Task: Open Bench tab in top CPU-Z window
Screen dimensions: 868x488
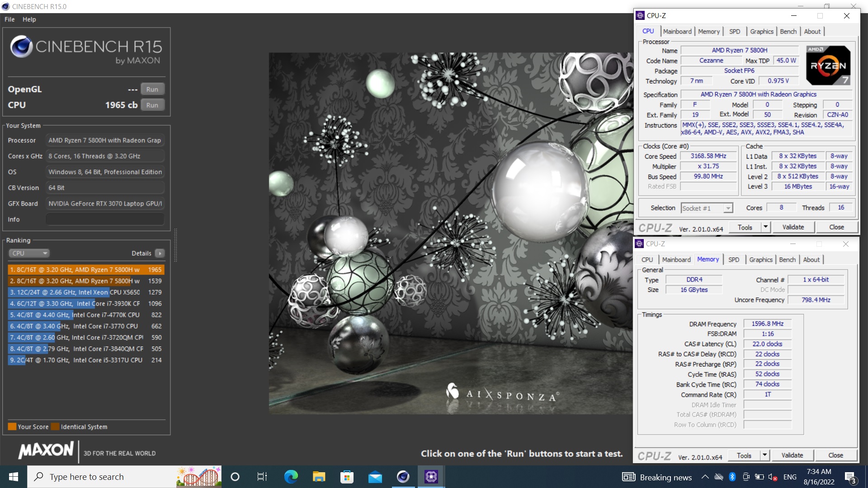Action: [788, 31]
